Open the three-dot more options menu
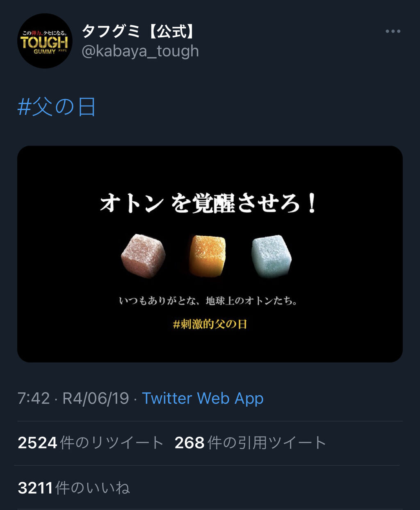This screenshot has height=510, width=420. 393,32
